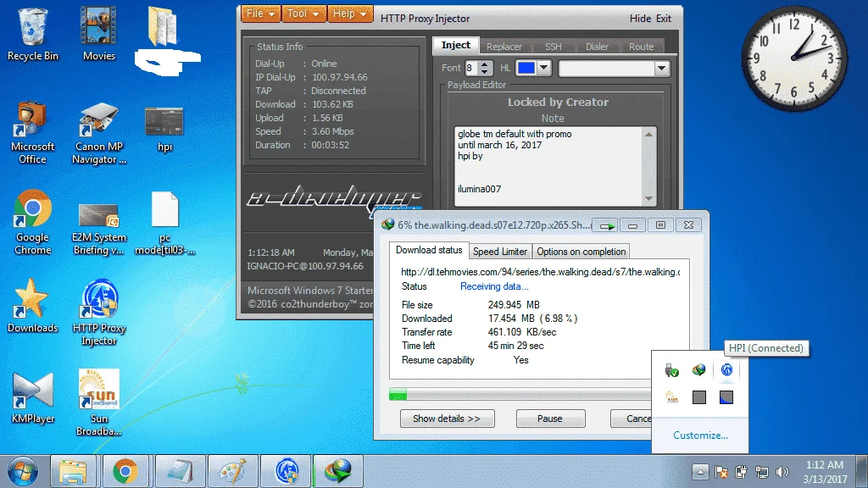This screenshot has height=488, width=868.
Task: Open the Help menu dropdown
Action: [350, 14]
